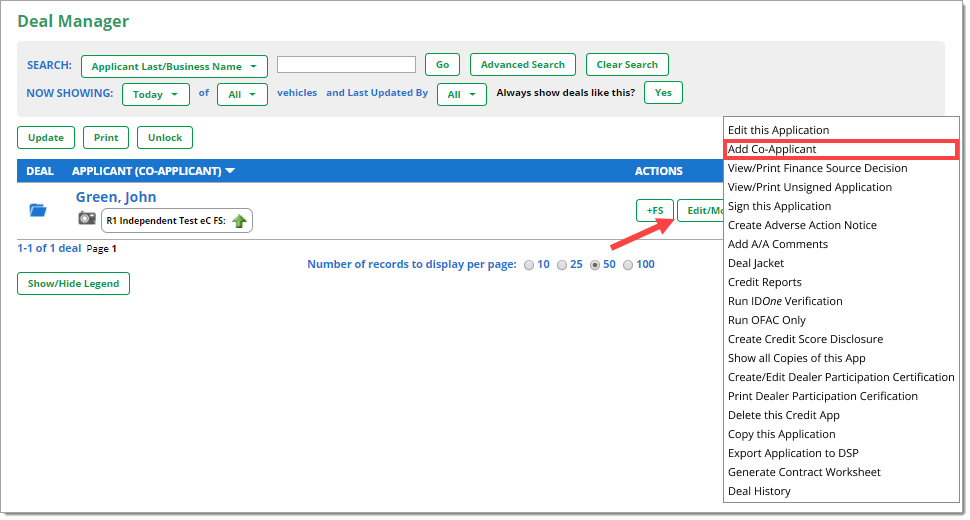The image size is (970, 520).
Task: Click into the search text field
Action: pyautogui.click(x=346, y=65)
